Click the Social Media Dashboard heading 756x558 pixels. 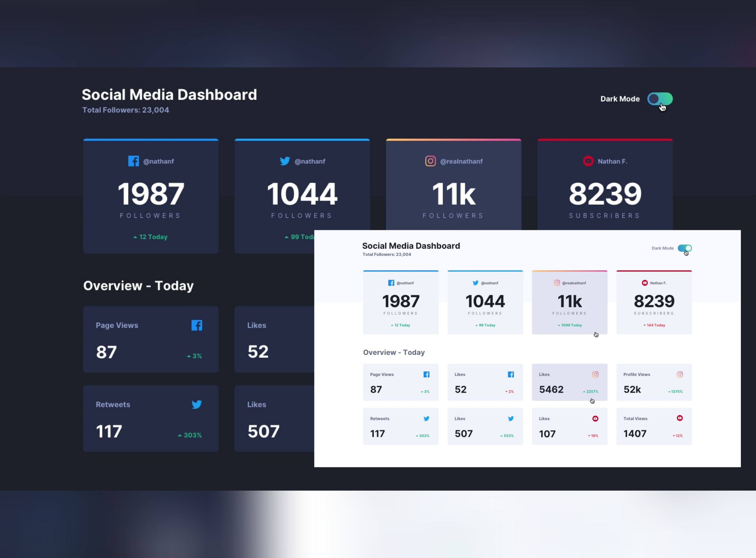click(169, 95)
